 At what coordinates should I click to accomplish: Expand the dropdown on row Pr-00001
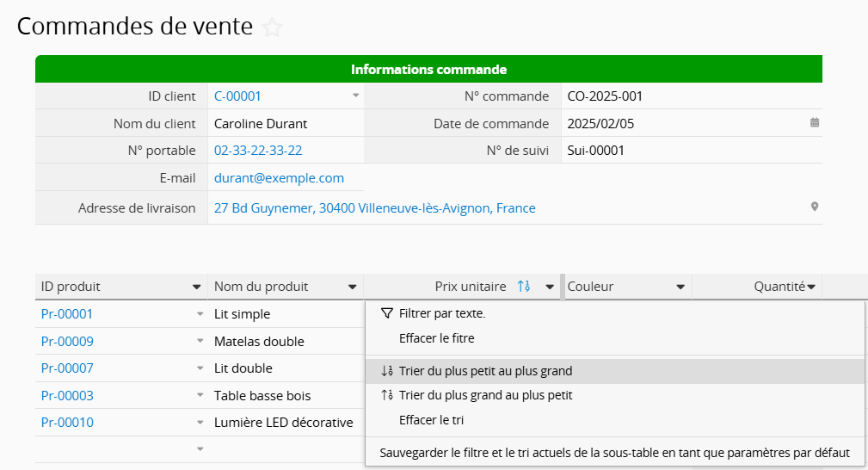pos(200,314)
